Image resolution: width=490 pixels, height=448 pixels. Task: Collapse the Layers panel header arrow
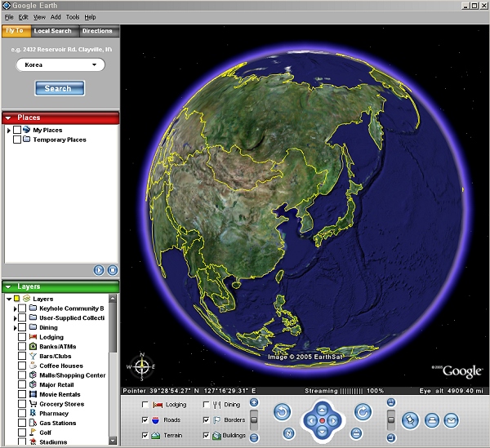[x=8, y=286]
